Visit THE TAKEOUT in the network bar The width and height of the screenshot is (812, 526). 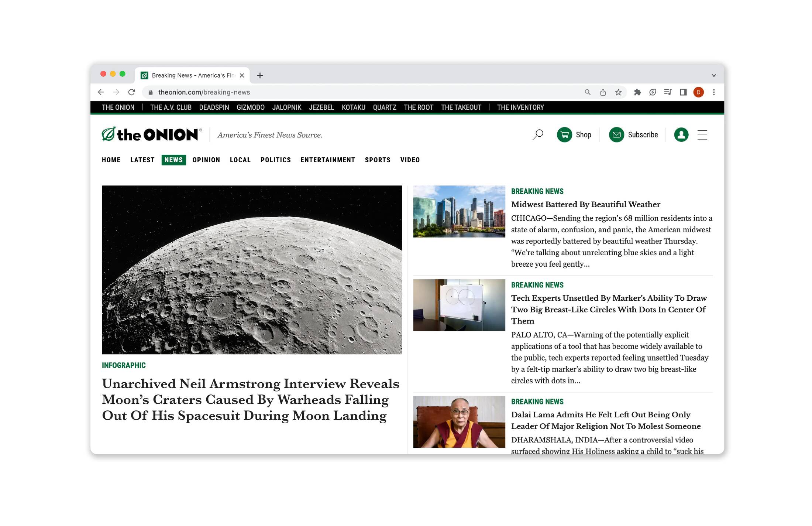[x=461, y=107]
